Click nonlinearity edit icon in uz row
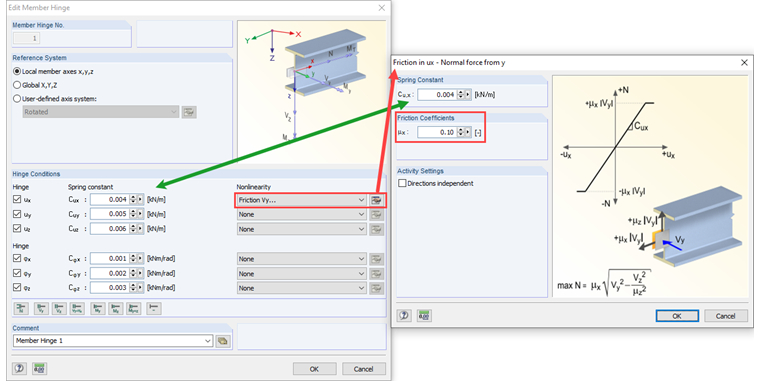The height and width of the screenshot is (381, 760). click(376, 229)
